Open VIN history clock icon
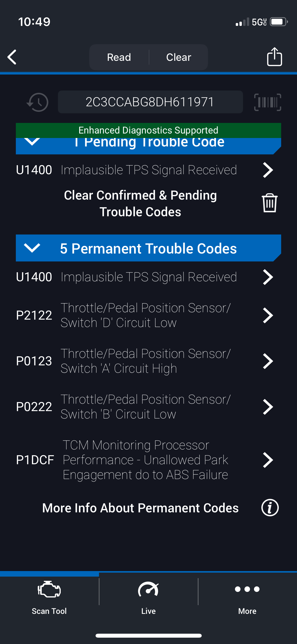 tap(38, 102)
